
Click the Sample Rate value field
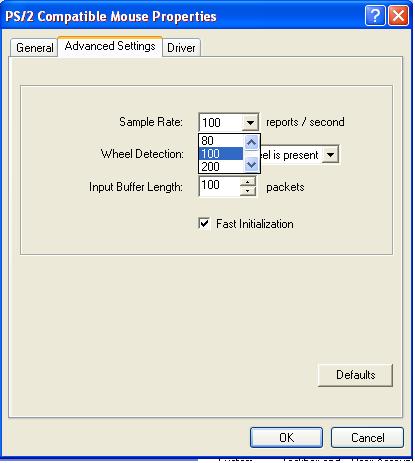(x=221, y=123)
